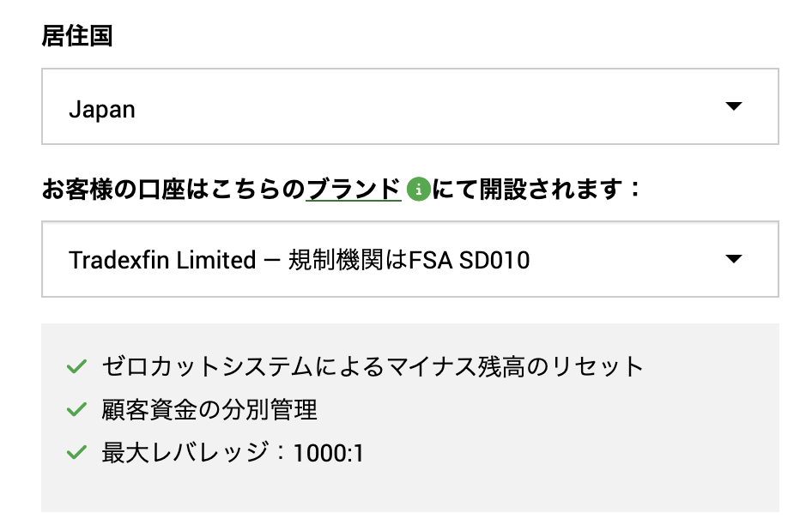This screenshot has height=531, width=812.
Task: Click the checkmark icon next to 顧客資金の分別管理
Action: [x=76, y=410]
